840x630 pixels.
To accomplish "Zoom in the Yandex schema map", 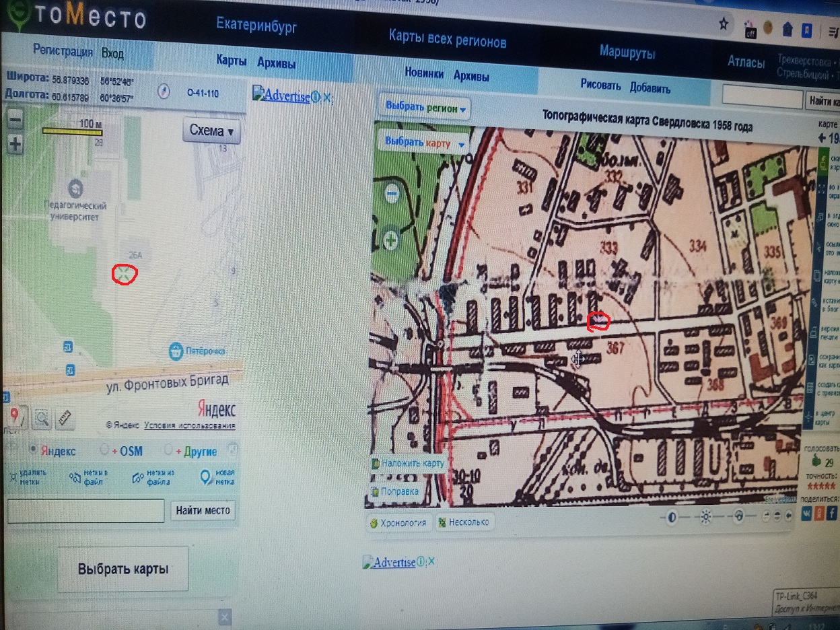I will click(x=15, y=143).
